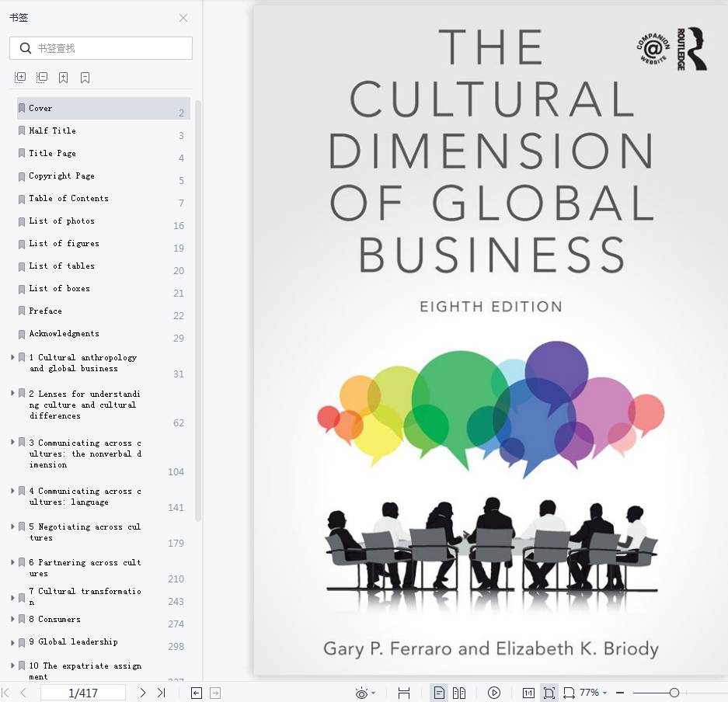Click the bookmark icon beside Half Title
The image size is (728, 702).
click(22, 130)
